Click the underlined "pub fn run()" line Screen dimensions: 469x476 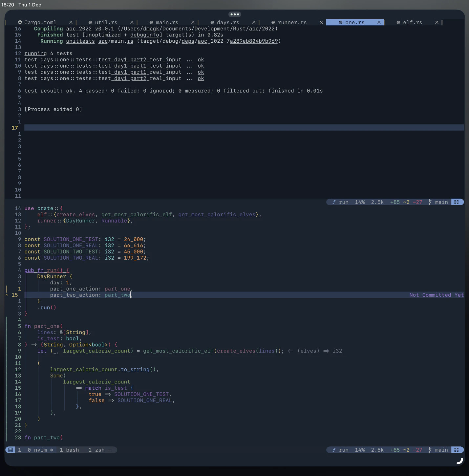(x=47, y=270)
